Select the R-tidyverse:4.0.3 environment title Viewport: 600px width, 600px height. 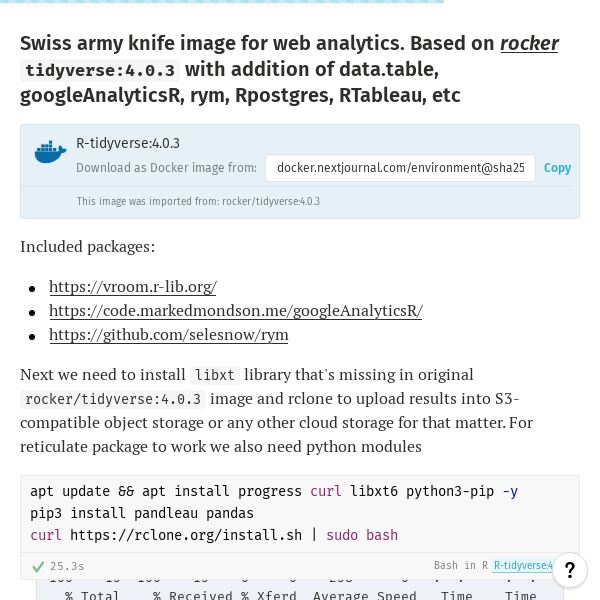click(128, 143)
